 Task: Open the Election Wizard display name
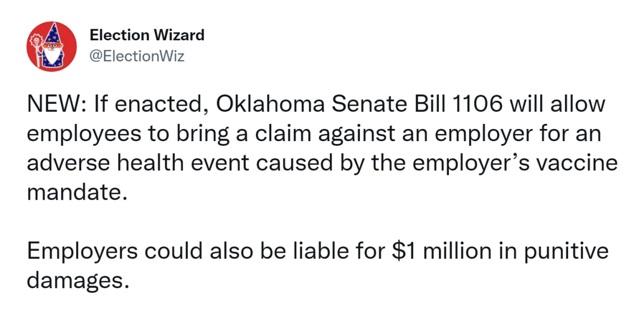click(x=147, y=35)
